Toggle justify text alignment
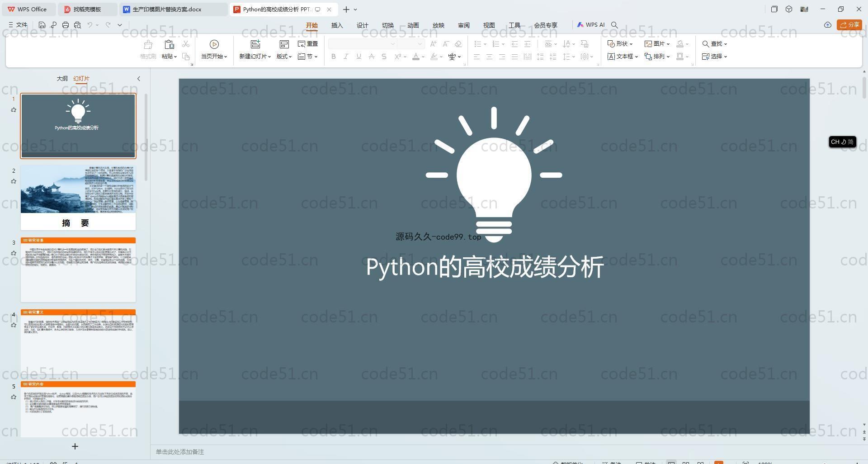This screenshot has width=868, height=464. pos(514,57)
